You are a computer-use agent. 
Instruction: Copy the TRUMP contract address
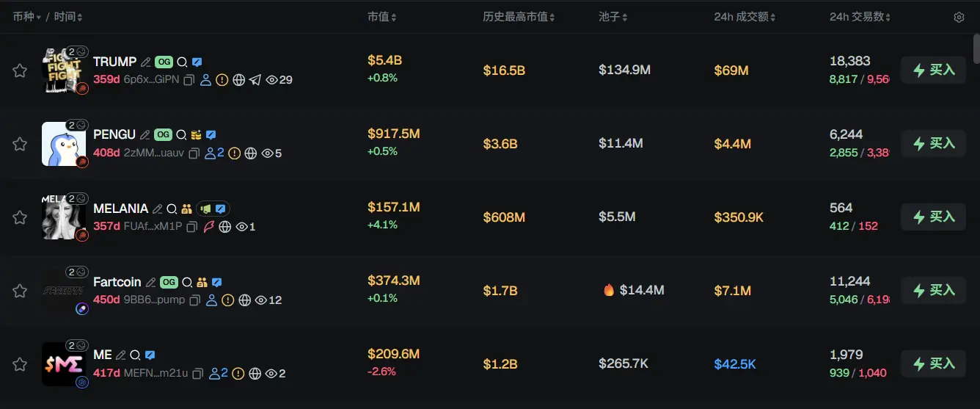(x=189, y=80)
